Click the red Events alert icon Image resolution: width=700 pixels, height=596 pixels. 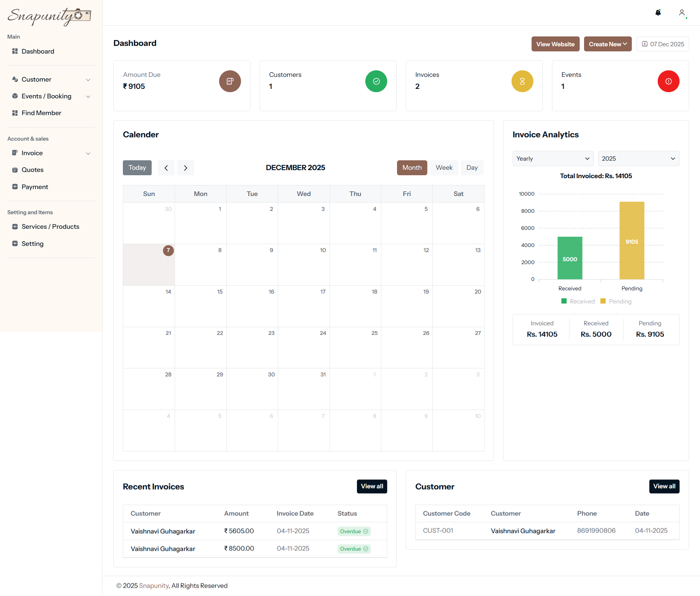pyautogui.click(x=668, y=81)
